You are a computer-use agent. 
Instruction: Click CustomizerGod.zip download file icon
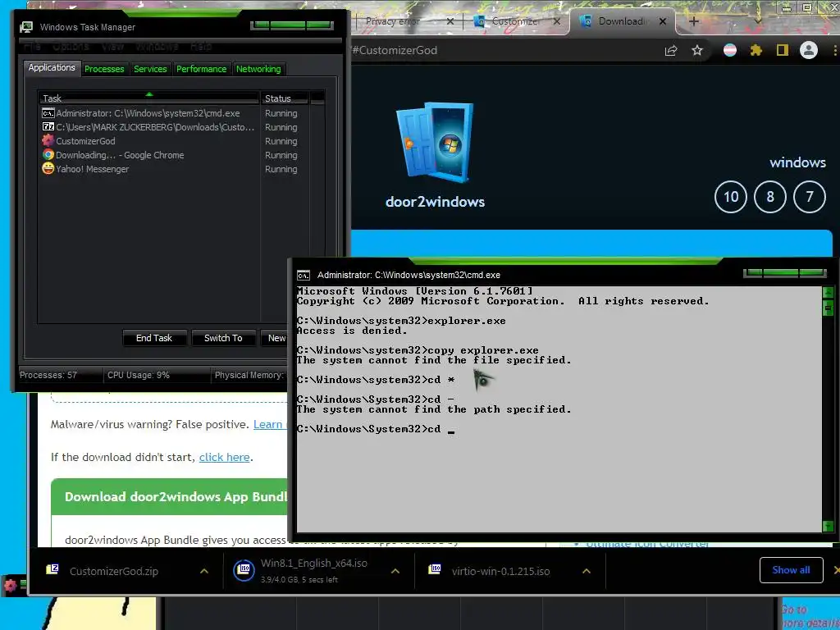click(x=52, y=569)
